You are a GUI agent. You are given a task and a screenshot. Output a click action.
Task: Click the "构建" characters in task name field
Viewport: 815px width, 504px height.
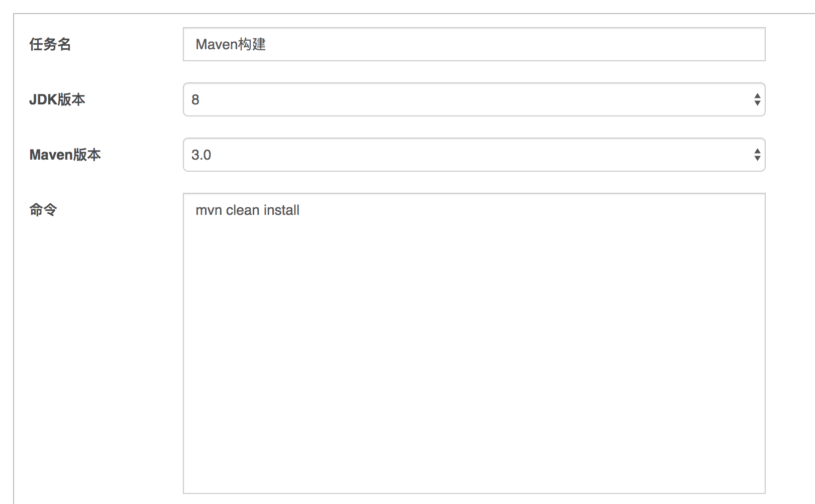click(252, 44)
